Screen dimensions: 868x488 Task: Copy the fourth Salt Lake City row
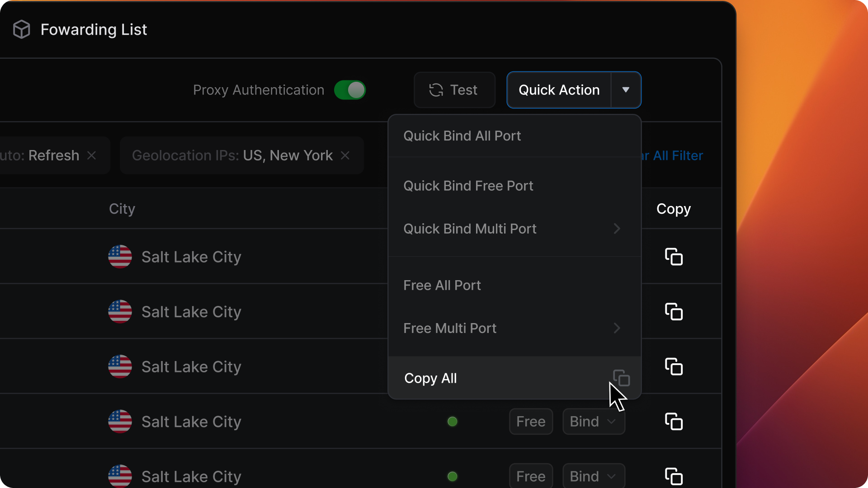(674, 422)
